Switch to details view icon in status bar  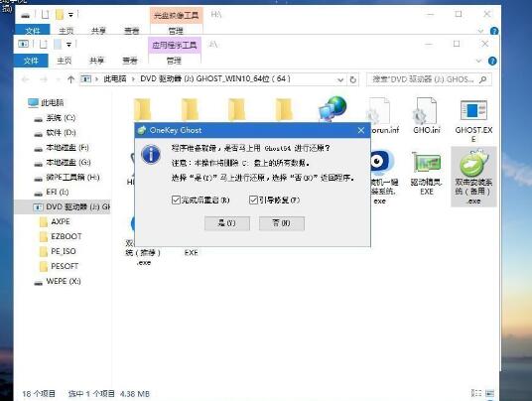click(476, 393)
